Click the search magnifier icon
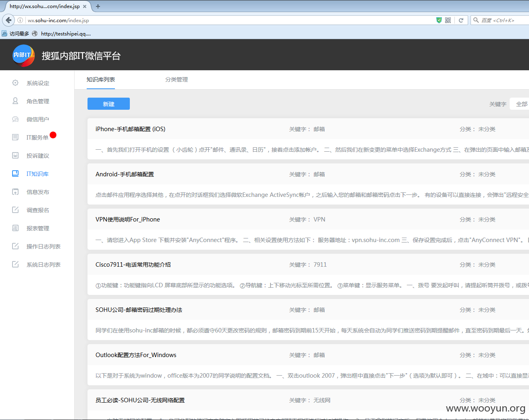The width and height of the screenshot is (529, 420). pyautogui.click(x=476, y=20)
